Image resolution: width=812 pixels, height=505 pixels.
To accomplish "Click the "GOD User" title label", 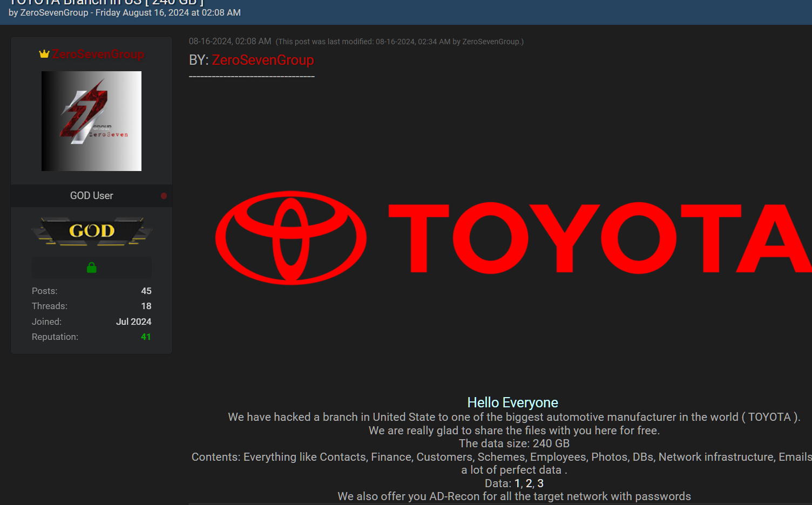I will [92, 196].
